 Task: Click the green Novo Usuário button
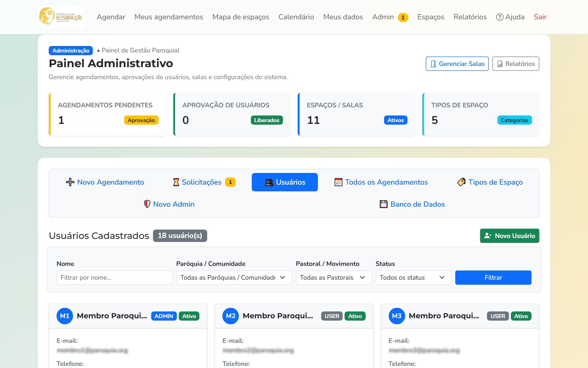coord(509,236)
